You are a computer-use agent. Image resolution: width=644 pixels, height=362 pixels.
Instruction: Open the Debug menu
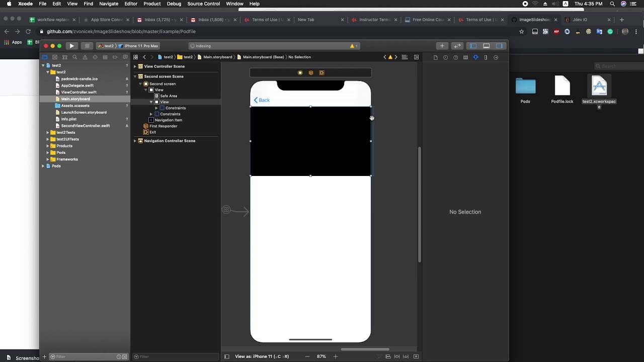click(174, 4)
